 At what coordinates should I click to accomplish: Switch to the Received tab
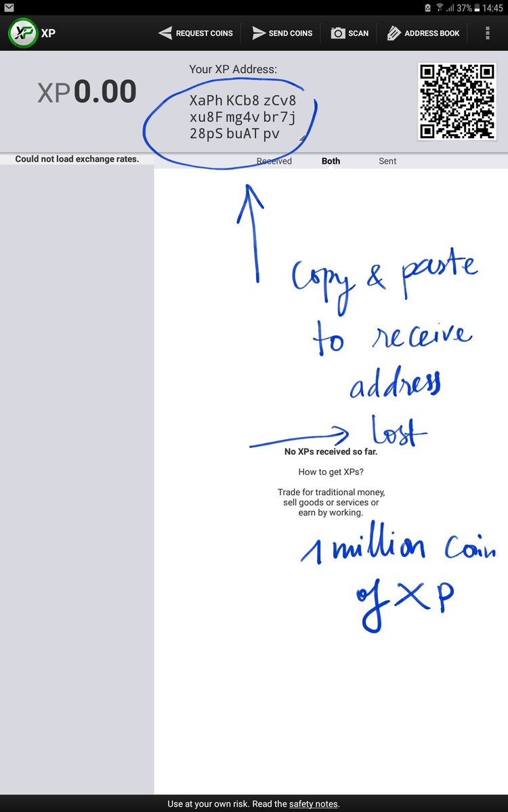point(274,161)
